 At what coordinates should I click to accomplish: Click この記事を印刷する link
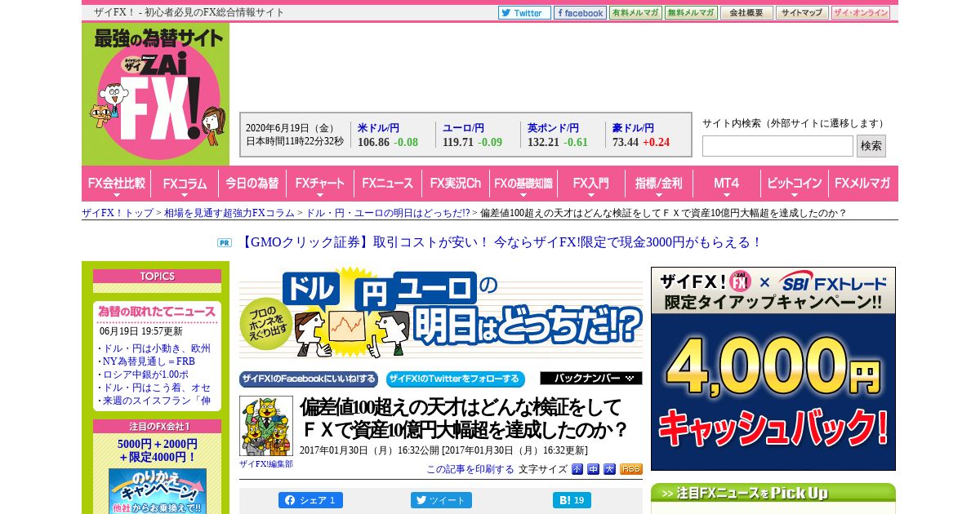pos(470,469)
